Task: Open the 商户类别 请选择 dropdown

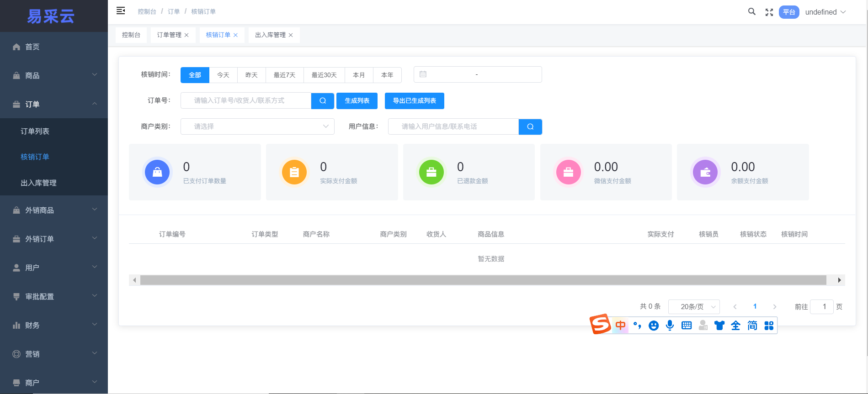Action: [257, 126]
